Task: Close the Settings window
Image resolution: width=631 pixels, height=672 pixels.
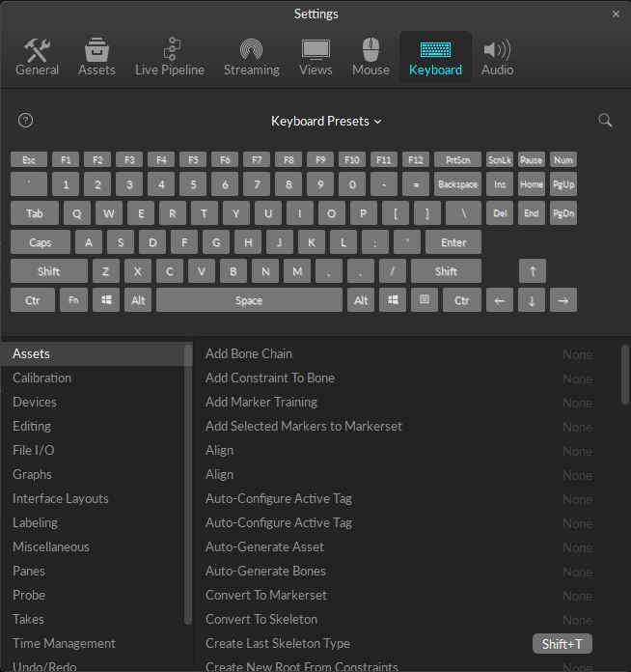Action: (x=617, y=14)
